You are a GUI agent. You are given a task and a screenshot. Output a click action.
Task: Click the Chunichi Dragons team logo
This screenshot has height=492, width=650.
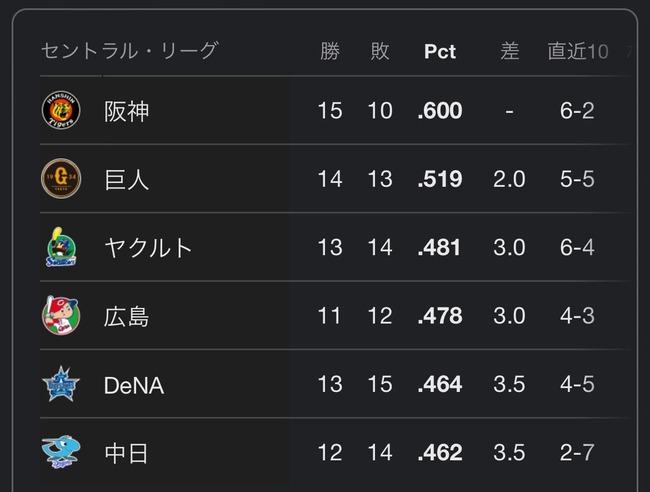(61, 453)
